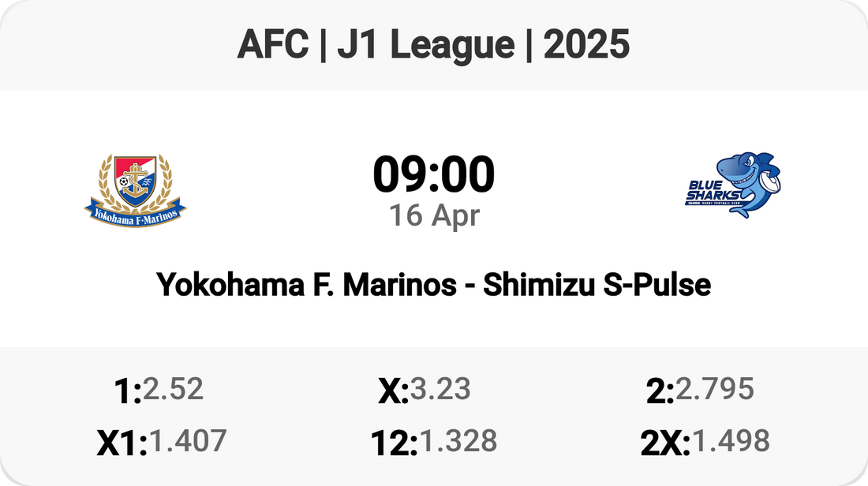Click the "1:" home win label
868x486 pixels.
[128, 391]
